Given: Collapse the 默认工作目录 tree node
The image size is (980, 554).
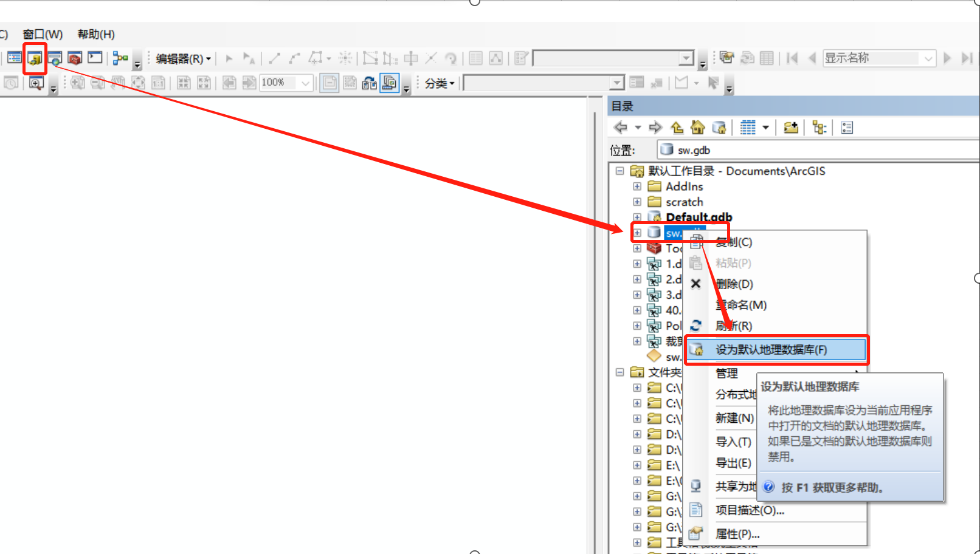Looking at the screenshot, I should pos(619,171).
